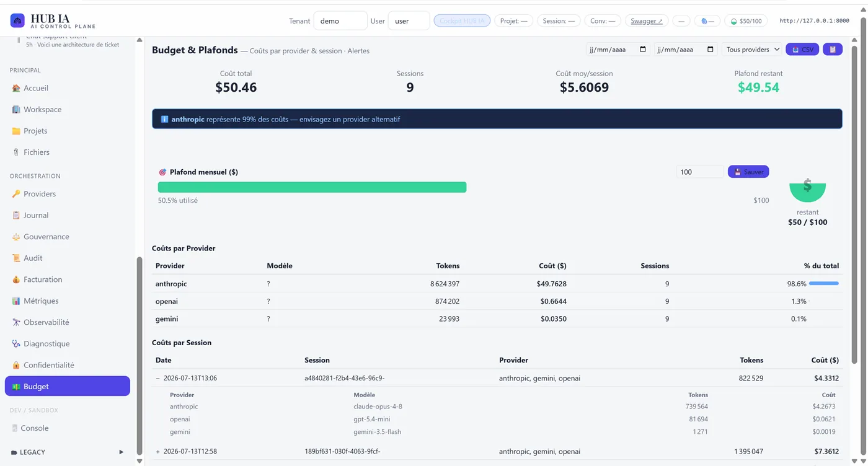This screenshot has height=466, width=868.
Task: Click the sidebar vertical scrollbar
Action: pos(139,356)
